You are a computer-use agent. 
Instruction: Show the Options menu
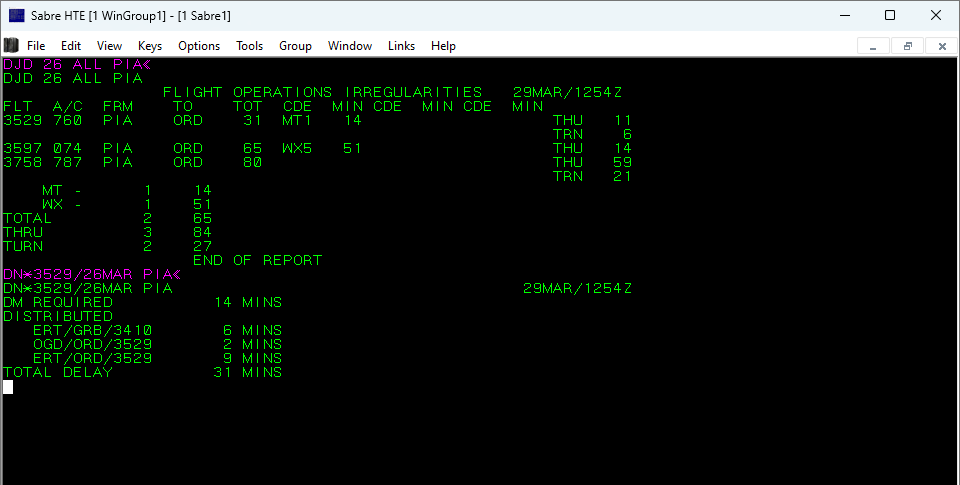pos(199,46)
